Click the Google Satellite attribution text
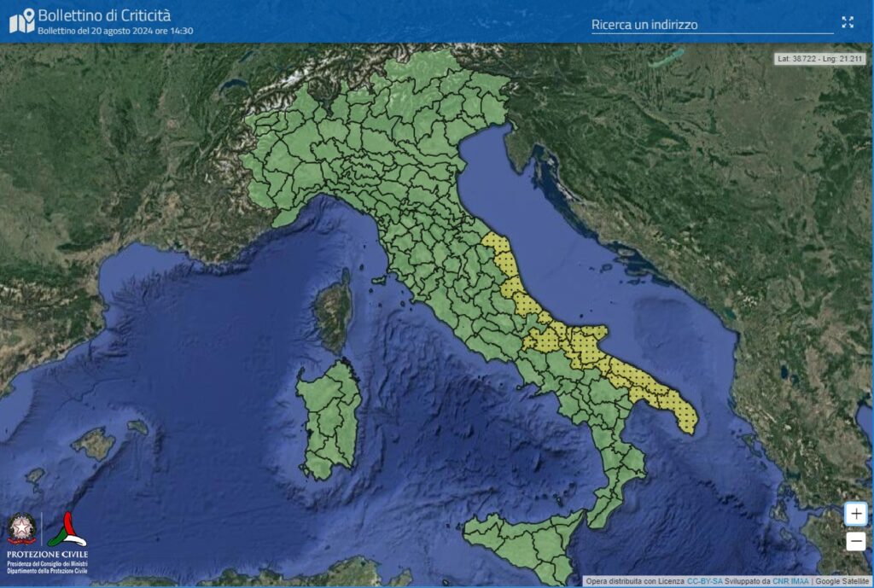Image resolution: width=874 pixels, height=588 pixels. pyautogui.click(x=842, y=581)
